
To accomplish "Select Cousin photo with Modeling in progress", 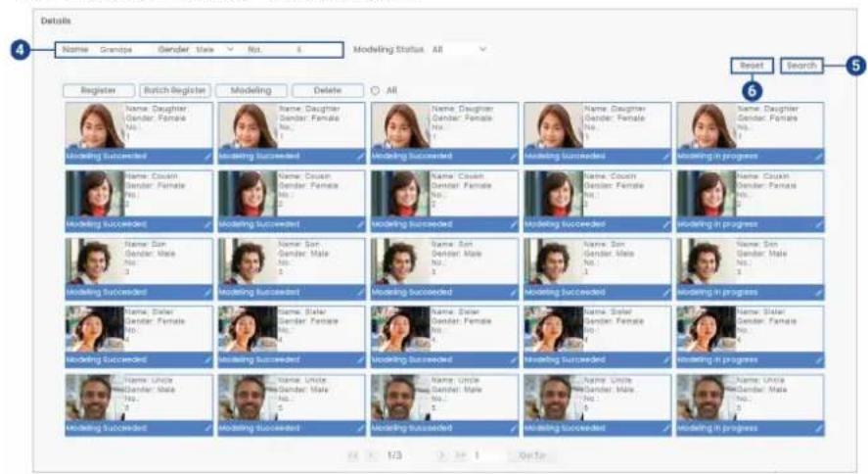I will [707, 194].
